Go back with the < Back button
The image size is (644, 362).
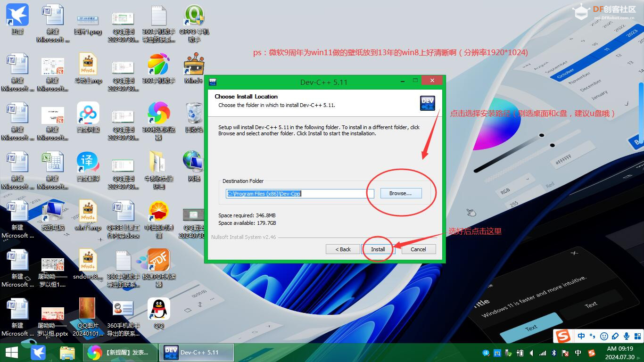[343, 249]
